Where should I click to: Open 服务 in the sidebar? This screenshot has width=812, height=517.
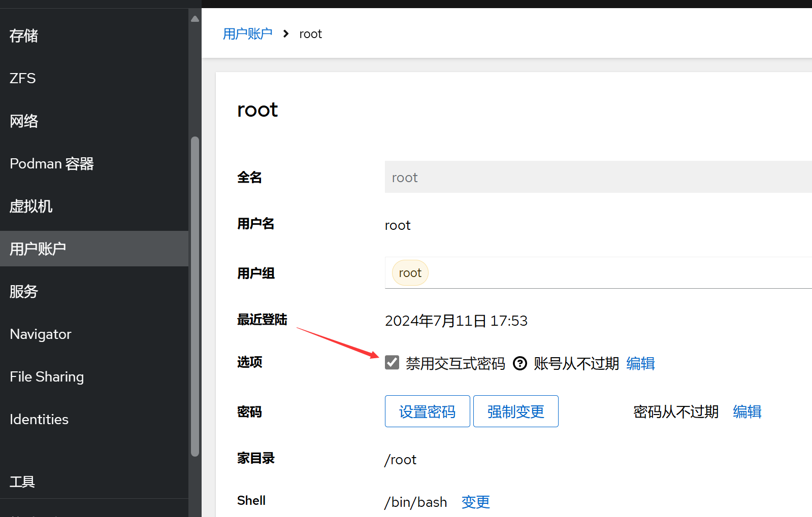click(24, 292)
